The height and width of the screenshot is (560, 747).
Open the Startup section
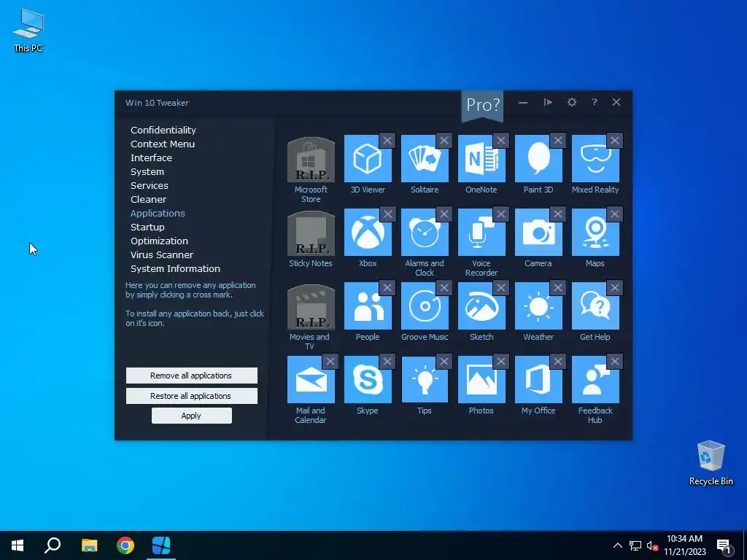(x=147, y=227)
